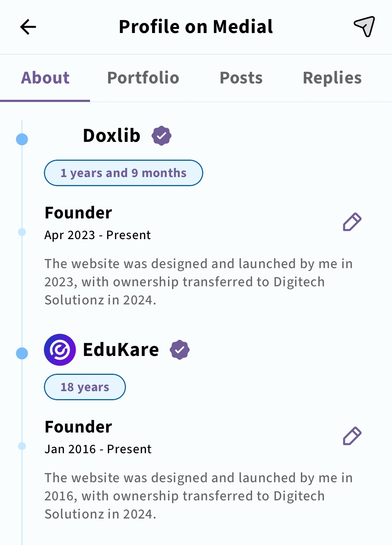
Task: Switch to the About tab
Action: click(45, 78)
